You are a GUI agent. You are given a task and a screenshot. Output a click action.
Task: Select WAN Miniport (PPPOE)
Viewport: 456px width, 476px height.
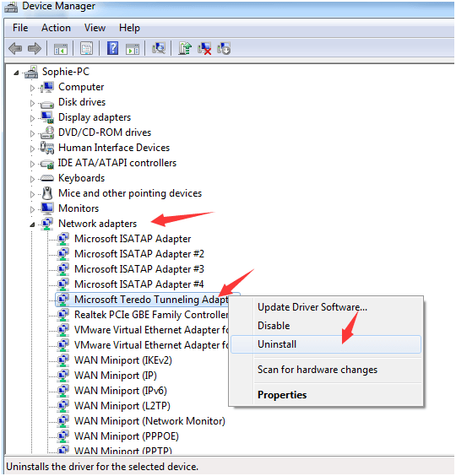click(x=127, y=436)
